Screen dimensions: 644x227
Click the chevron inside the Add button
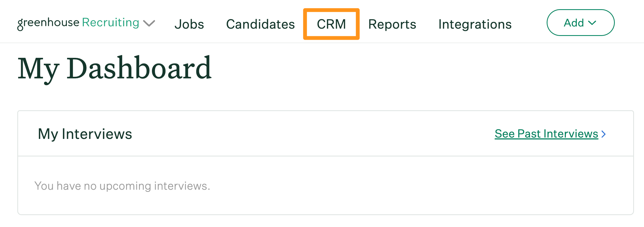(593, 23)
